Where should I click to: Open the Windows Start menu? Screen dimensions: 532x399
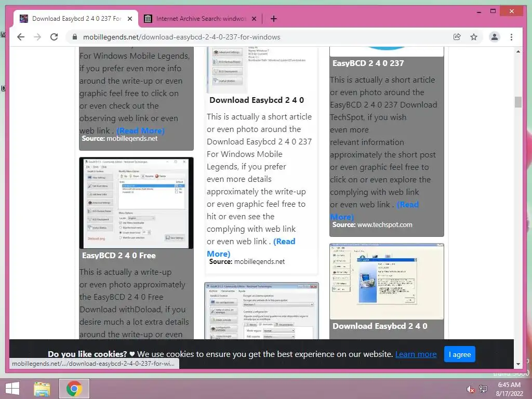tap(12, 389)
